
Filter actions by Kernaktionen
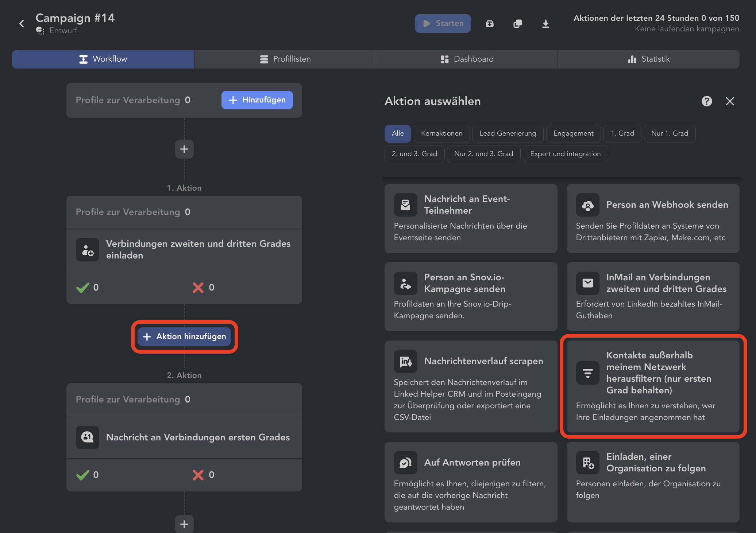click(x=441, y=133)
